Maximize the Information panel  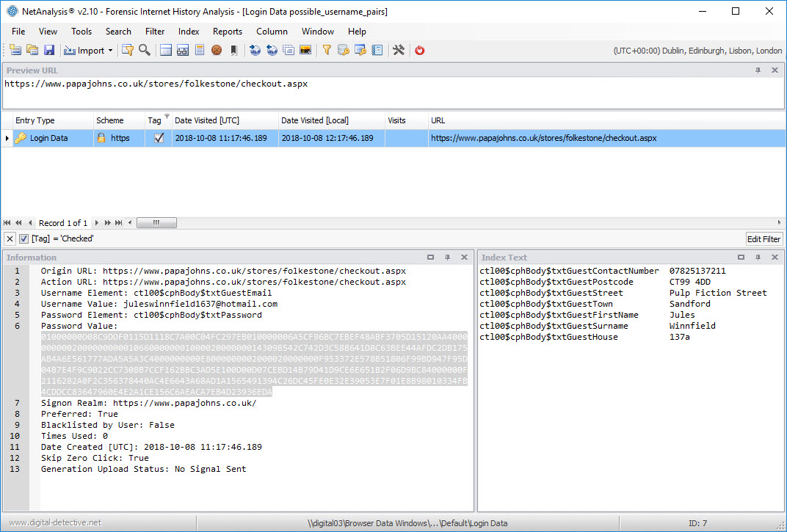click(431, 258)
